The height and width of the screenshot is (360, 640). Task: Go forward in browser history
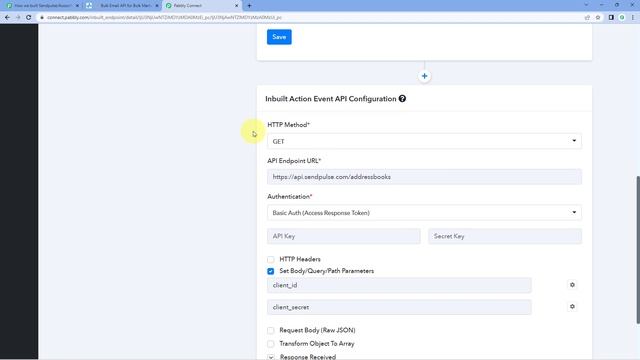click(x=18, y=18)
